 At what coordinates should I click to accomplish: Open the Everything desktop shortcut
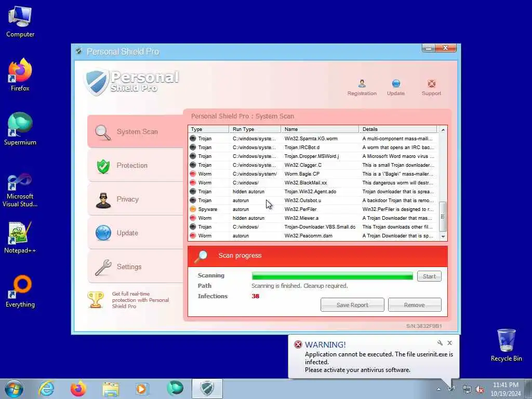[x=20, y=291]
